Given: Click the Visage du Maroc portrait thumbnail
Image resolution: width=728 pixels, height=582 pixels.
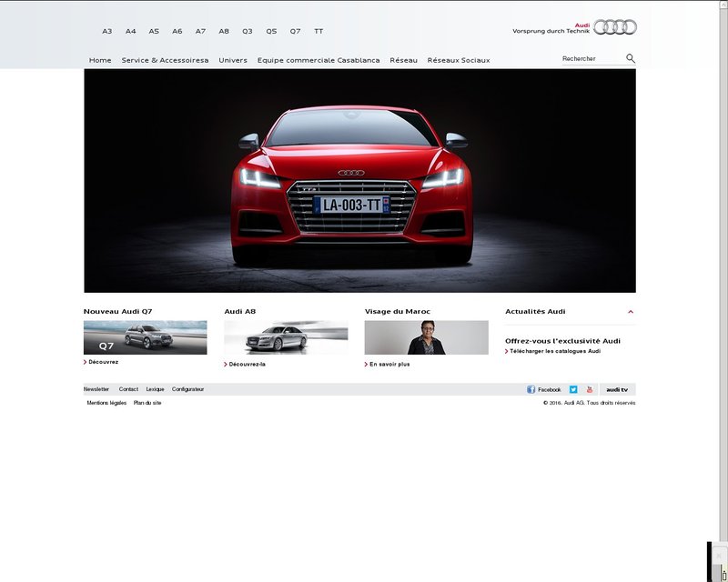Looking at the screenshot, I should pos(426,337).
